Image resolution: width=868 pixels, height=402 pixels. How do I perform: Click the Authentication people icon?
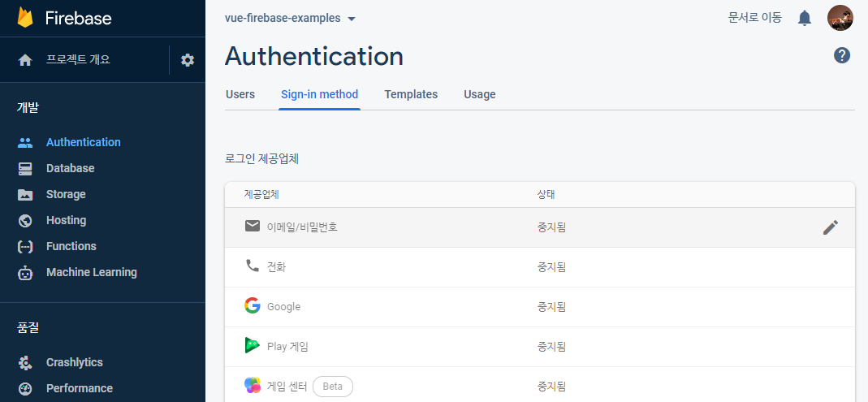pos(25,142)
